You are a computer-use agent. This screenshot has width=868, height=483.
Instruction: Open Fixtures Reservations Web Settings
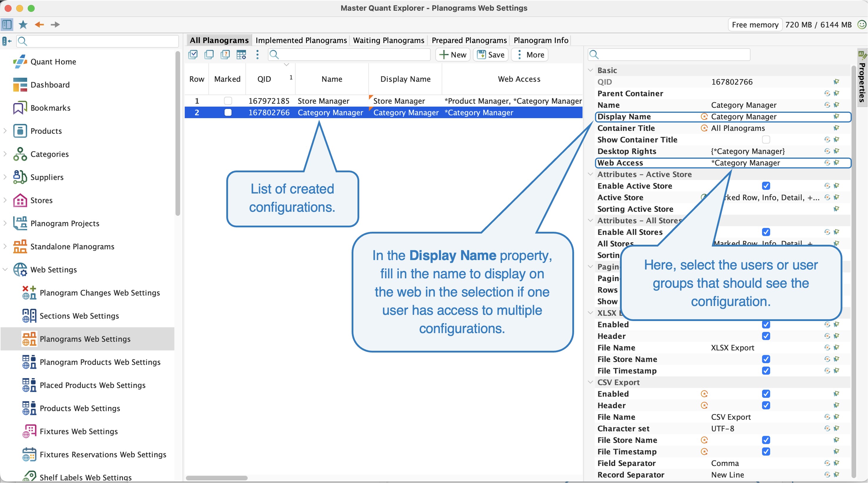tap(103, 454)
